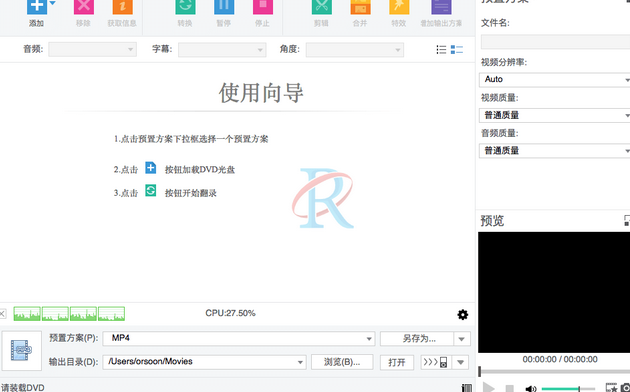Open the 音频质量 dropdown

[554, 151]
